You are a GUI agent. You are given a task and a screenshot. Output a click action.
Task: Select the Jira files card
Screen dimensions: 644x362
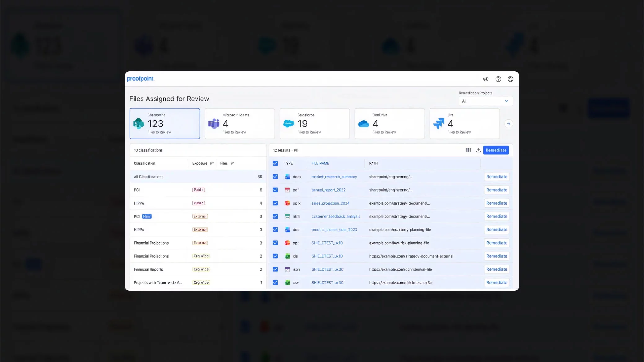[465, 124]
